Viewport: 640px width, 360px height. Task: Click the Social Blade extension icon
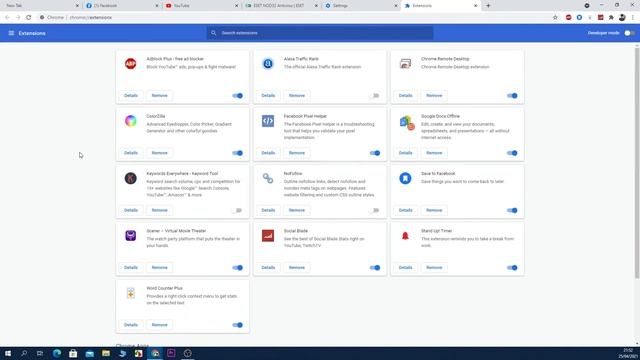pos(268,236)
